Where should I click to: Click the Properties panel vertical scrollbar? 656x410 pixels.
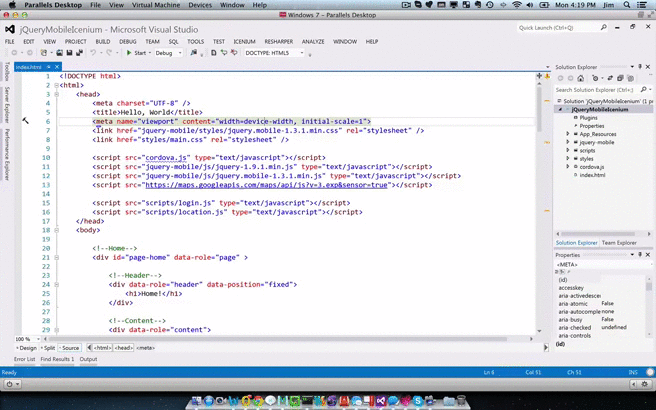[649, 287]
